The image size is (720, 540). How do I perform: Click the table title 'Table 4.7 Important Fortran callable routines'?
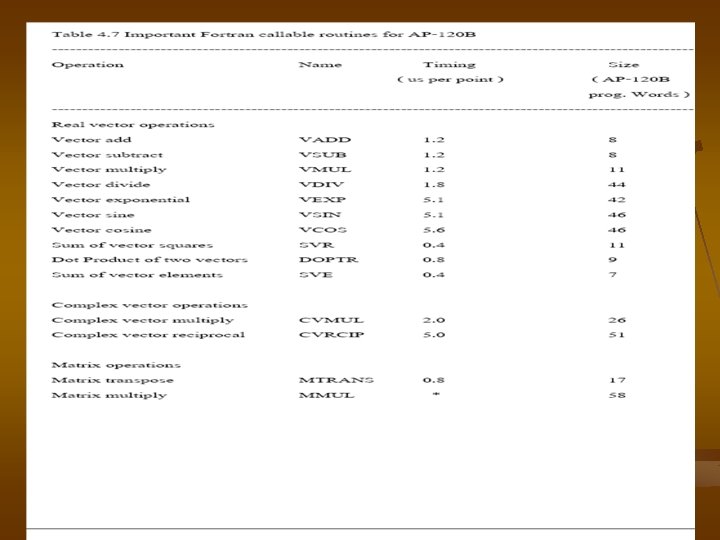pyautogui.click(x=214, y=34)
